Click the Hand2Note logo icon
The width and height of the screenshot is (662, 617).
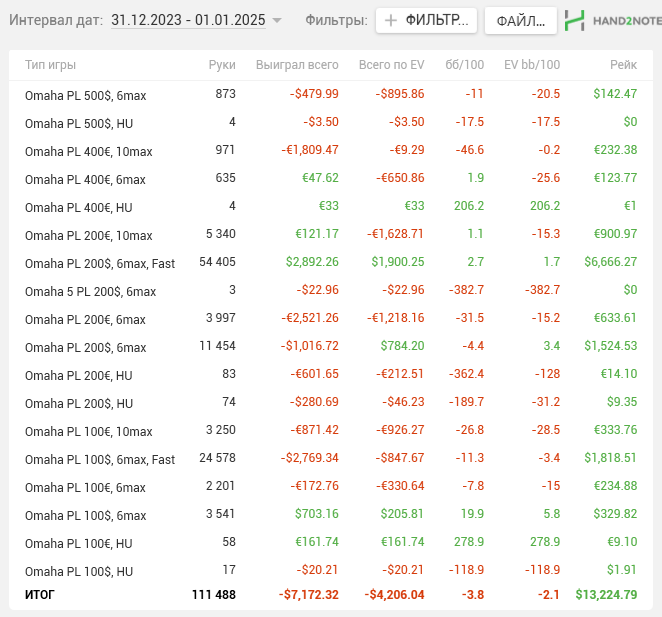[x=575, y=20]
